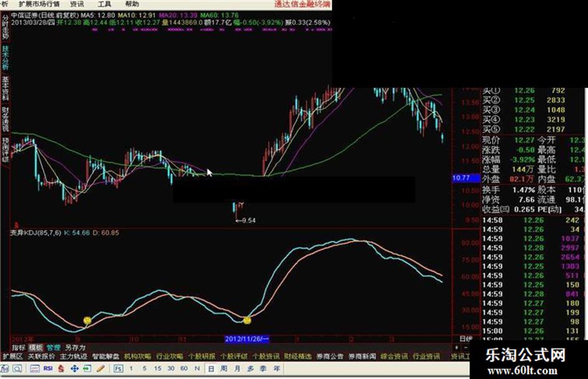Select the monthly (月) period button
The image size is (588, 379).
237,368
